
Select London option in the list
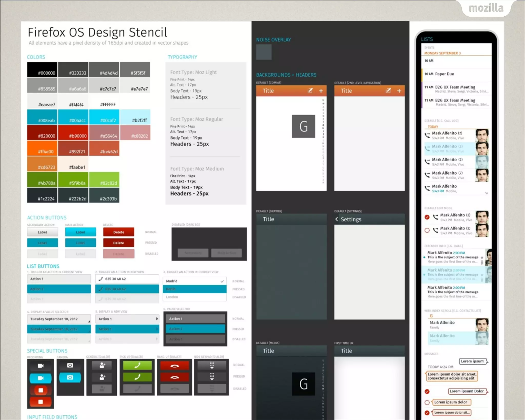click(x=195, y=297)
